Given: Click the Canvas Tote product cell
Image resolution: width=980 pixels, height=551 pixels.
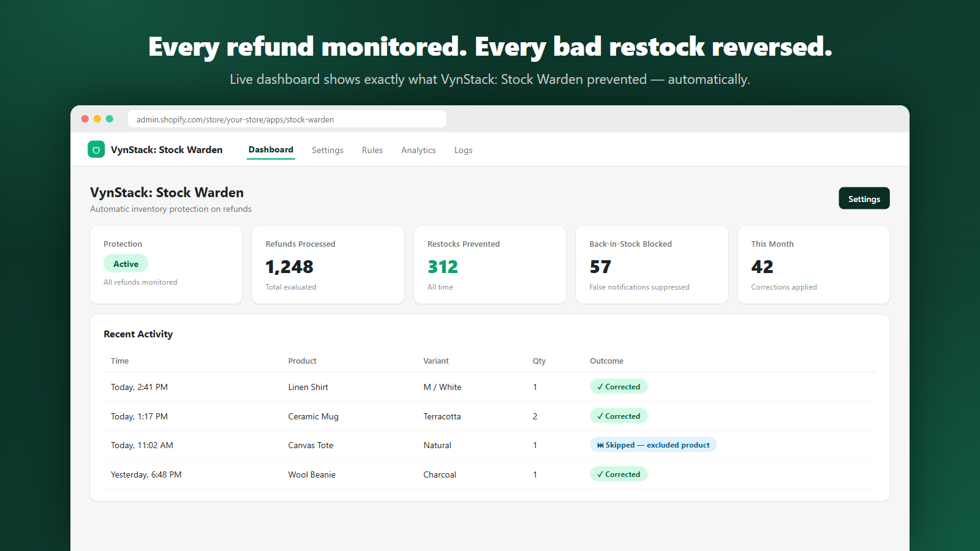Looking at the screenshot, I should pyautogui.click(x=311, y=445).
